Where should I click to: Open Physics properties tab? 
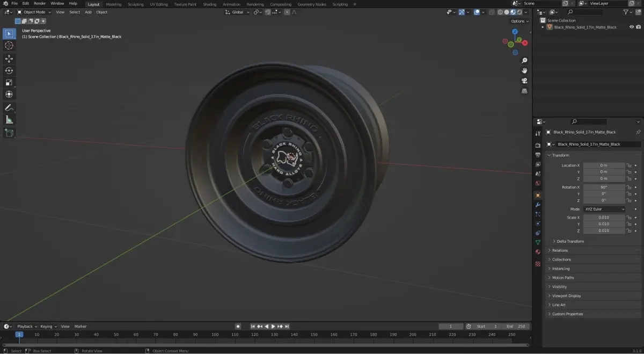click(x=538, y=223)
